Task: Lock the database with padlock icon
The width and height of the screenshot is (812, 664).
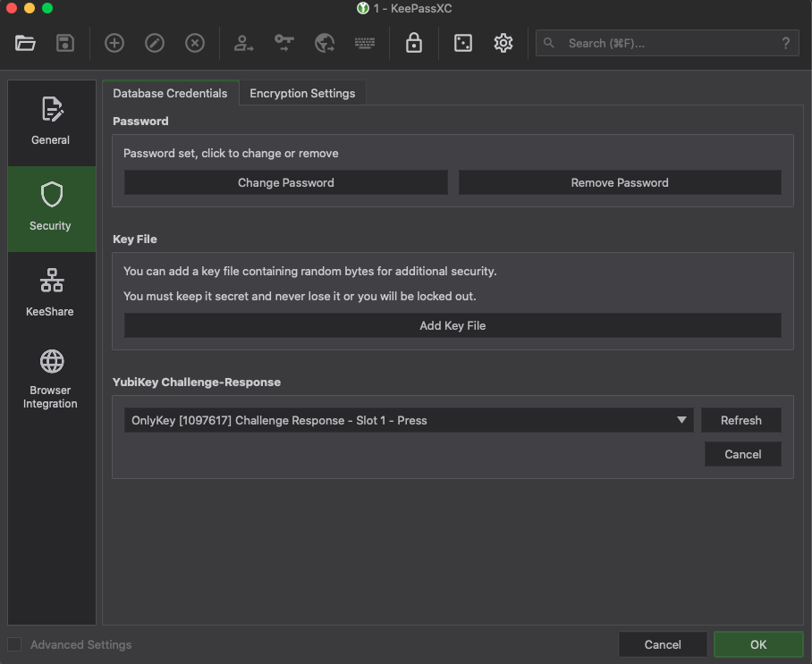Action: coord(413,43)
